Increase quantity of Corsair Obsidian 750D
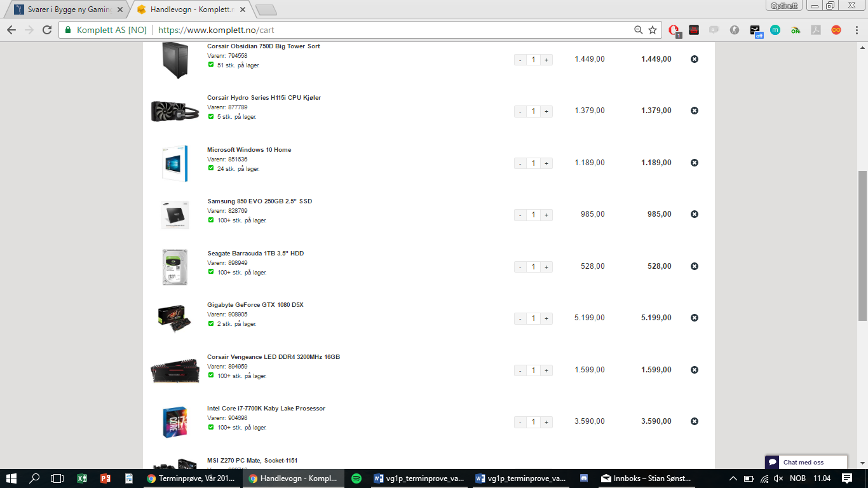Viewport: 868px width, 488px height. point(546,60)
